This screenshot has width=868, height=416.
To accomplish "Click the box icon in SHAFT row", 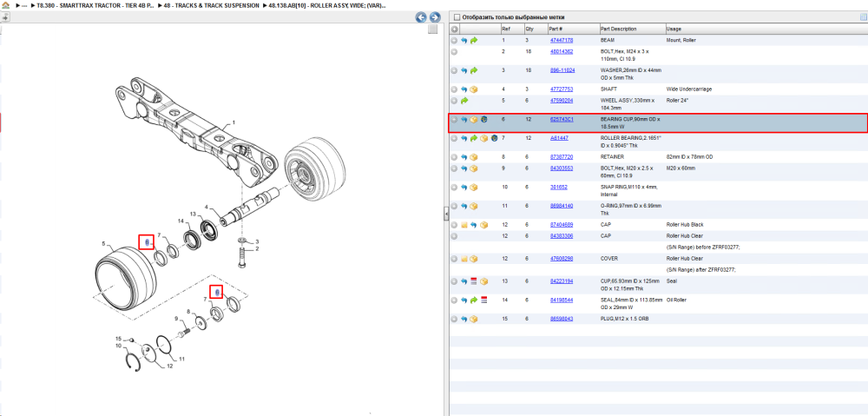I will (x=474, y=89).
